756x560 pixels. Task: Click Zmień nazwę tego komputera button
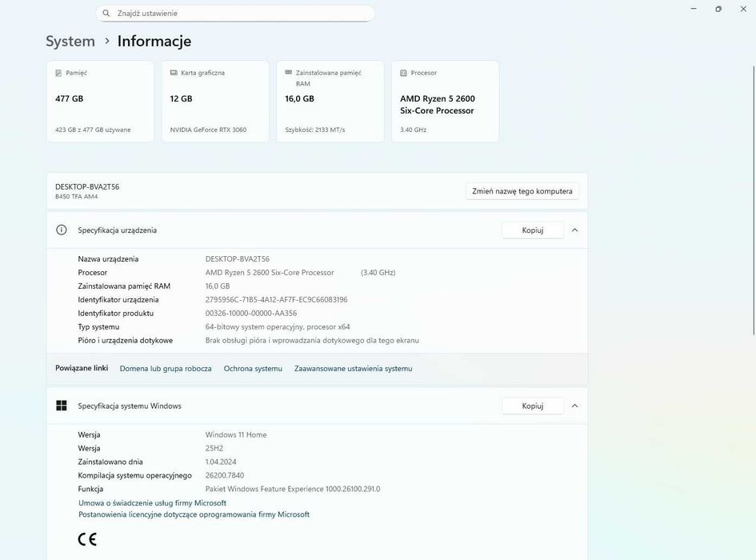(x=522, y=191)
